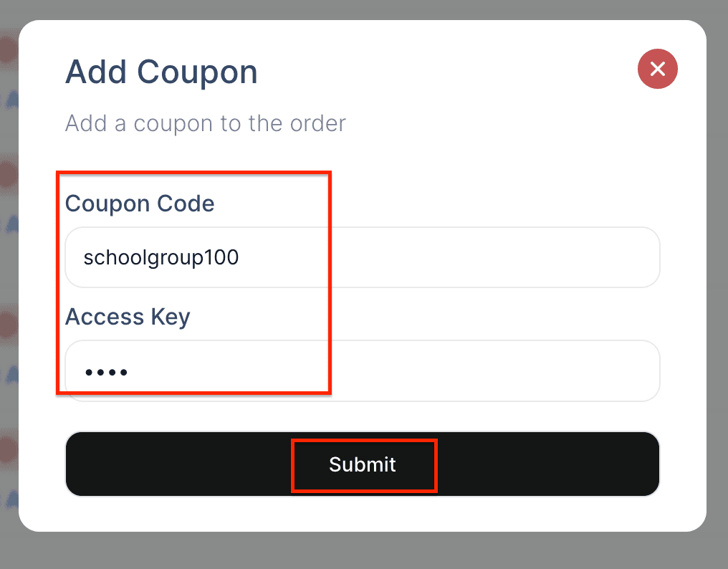Click empty right side of Access Key field

537,370
